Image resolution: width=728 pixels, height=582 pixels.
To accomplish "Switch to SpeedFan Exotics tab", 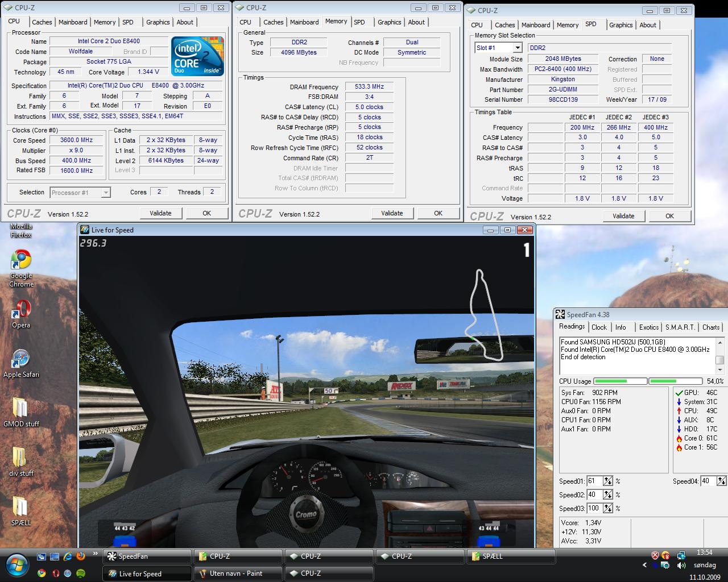I will pyautogui.click(x=649, y=327).
